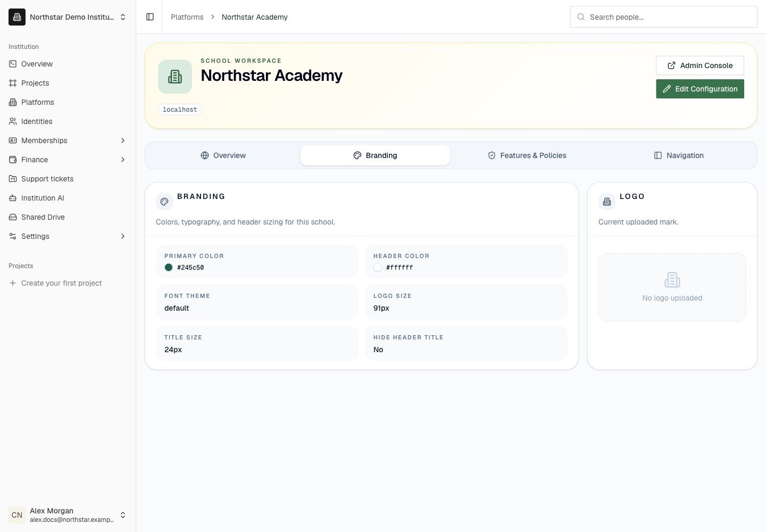Image resolution: width=766 pixels, height=532 pixels.
Task: Switch to the Overview tab
Action: pos(223,155)
